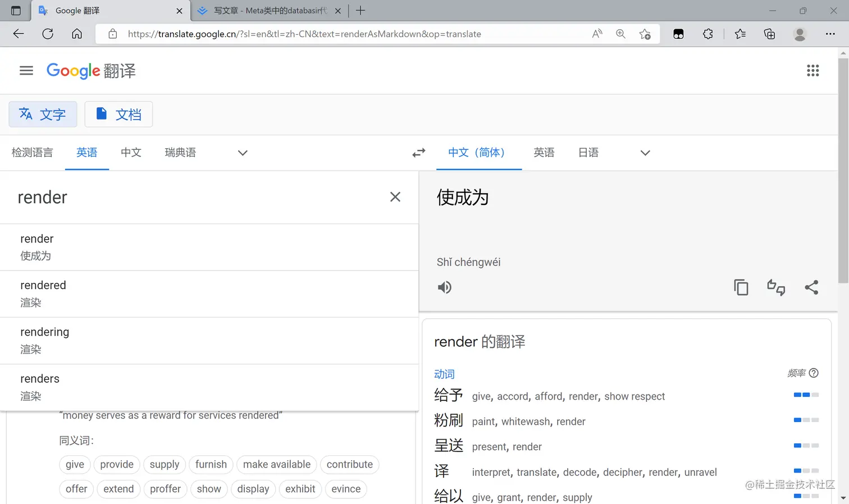This screenshot has height=504, width=849.
Task: Click the synonym chip 'proffer'
Action: point(166,489)
